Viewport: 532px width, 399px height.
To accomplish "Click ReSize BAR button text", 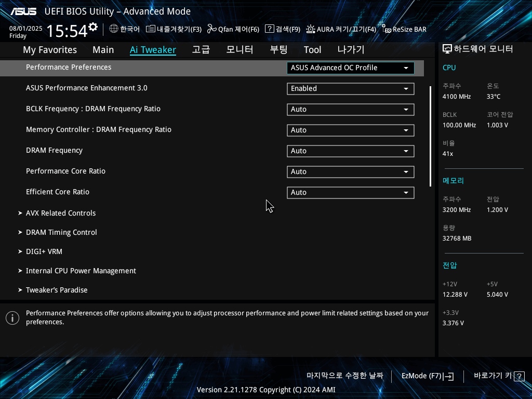I will click(x=409, y=29).
